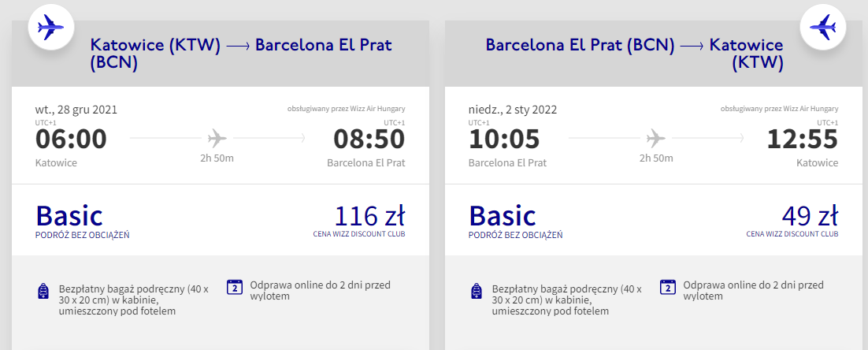The height and width of the screenshot is (350, 868).
Task: Click the date wt., 28 gru 2021
Action: (76, 110)
